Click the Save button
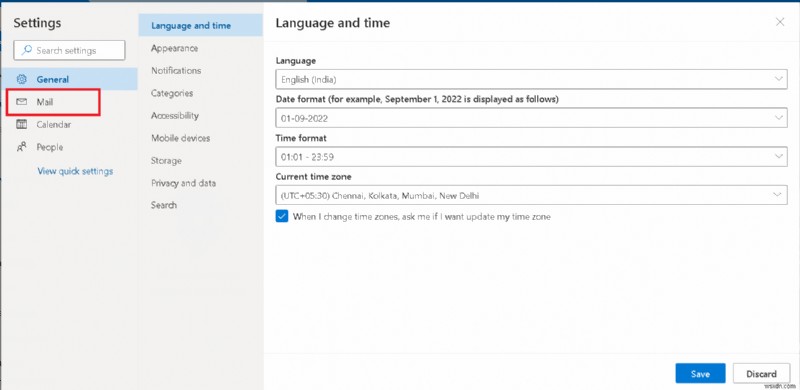Screen dimensions: 800x390 coord(700,373)
